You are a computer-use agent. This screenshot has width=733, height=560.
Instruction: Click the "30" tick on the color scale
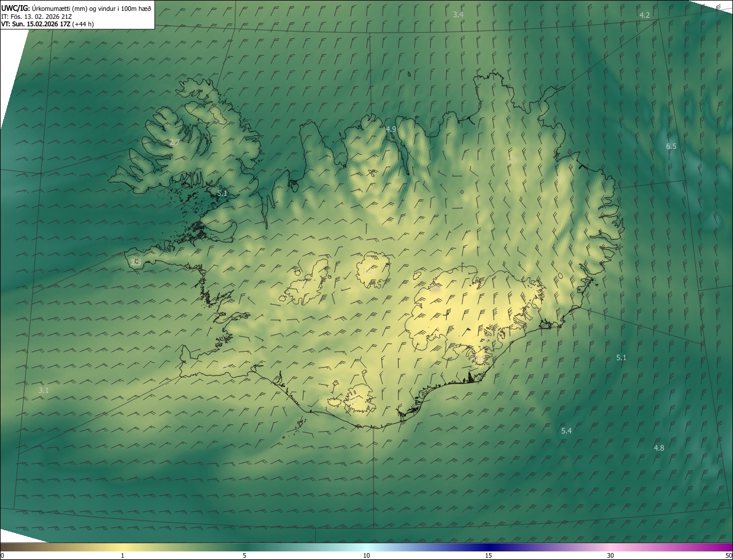pos(610,555)
